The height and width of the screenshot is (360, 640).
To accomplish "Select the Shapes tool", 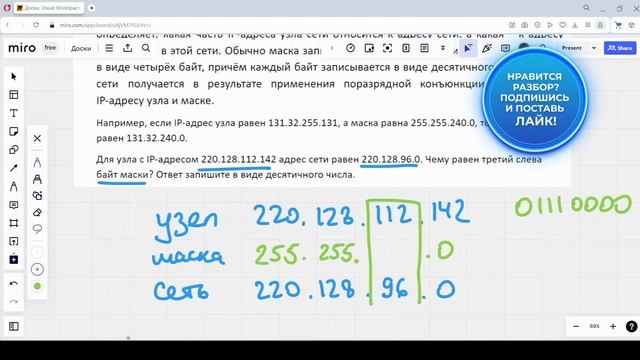I will pyautogui.click(x=13, y=150).
